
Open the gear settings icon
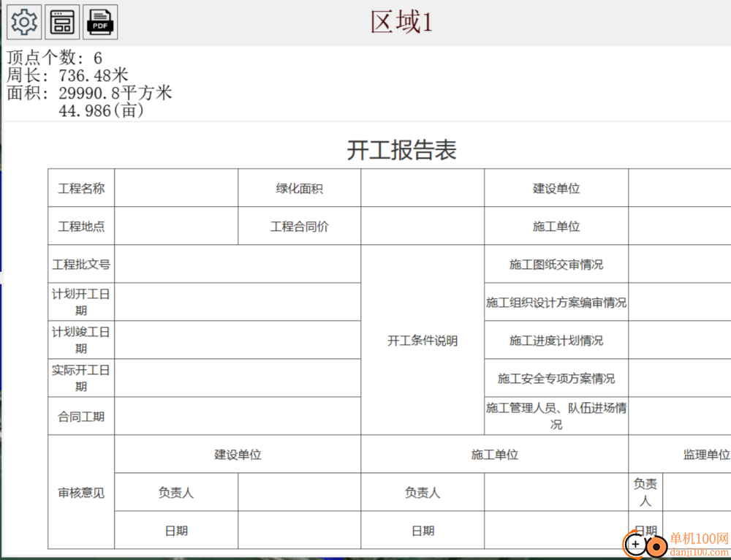24,22
